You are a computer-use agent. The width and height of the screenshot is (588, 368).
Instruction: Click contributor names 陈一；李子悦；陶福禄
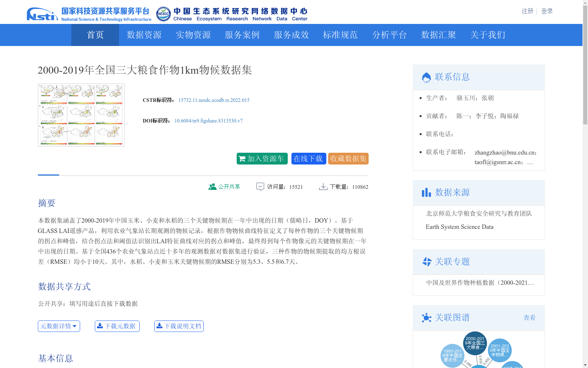488,116
